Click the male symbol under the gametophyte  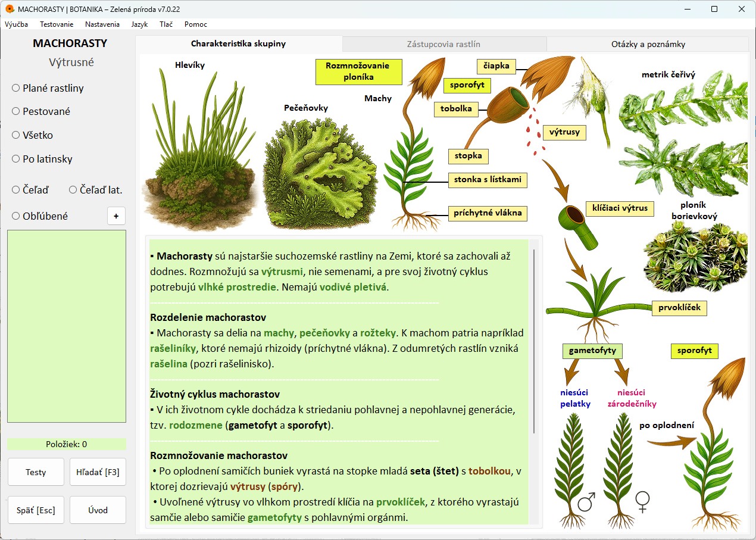coord(587,503)
